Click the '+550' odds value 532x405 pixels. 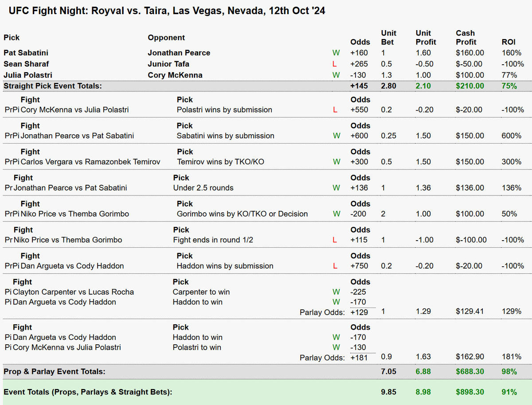coord(359,109)
